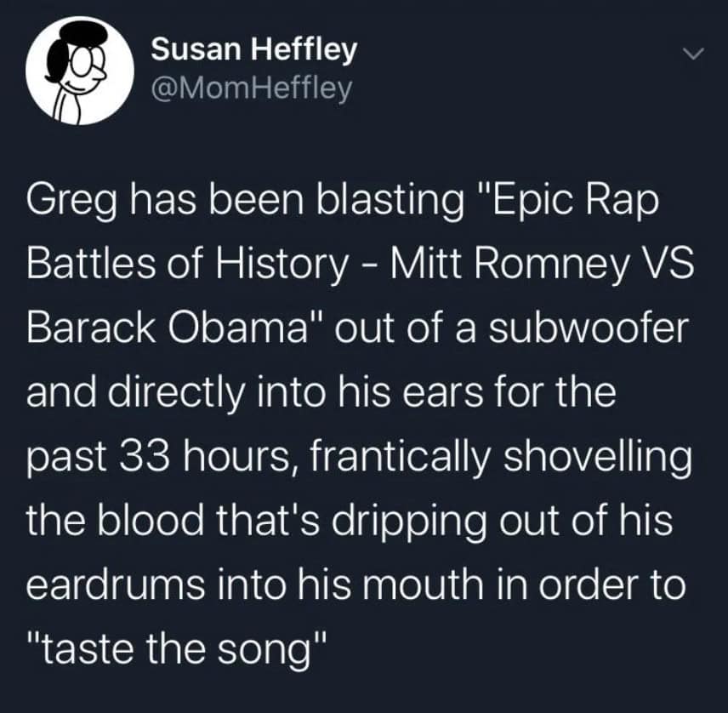This screenshot has width=728, height=713.
Task: Expand the tweet options chevron menu
Action: pos(694,54)
